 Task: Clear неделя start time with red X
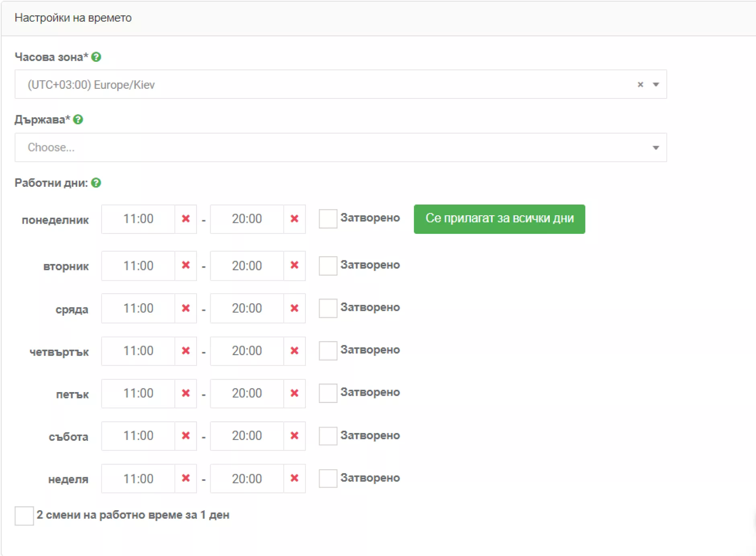coord(186,478)
